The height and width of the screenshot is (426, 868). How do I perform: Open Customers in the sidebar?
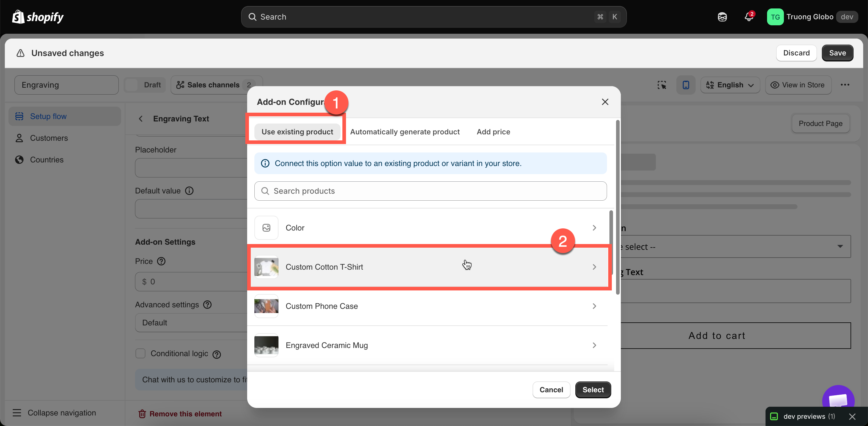pyautogui.click(x=65, y=138)
